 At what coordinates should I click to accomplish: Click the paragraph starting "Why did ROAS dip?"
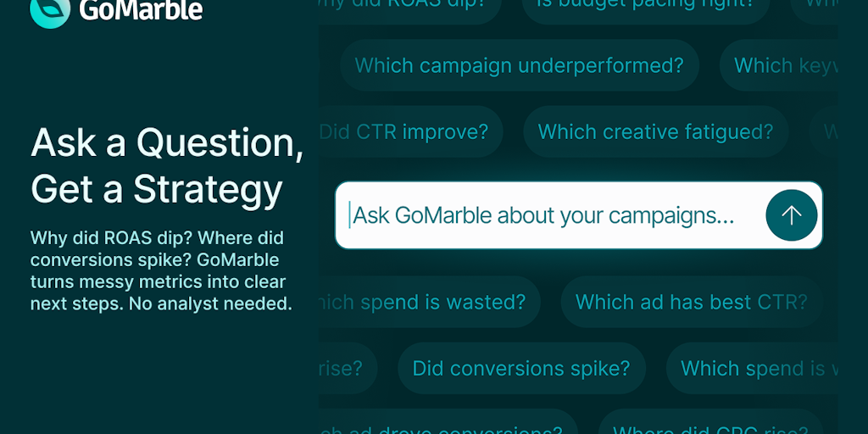coord(161,270)
